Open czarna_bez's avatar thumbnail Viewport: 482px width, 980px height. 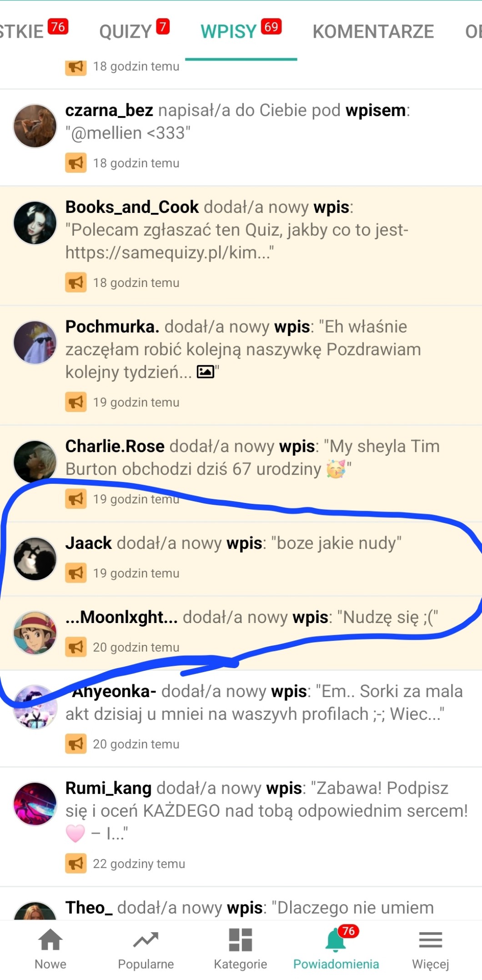click(x=35, y=126)
